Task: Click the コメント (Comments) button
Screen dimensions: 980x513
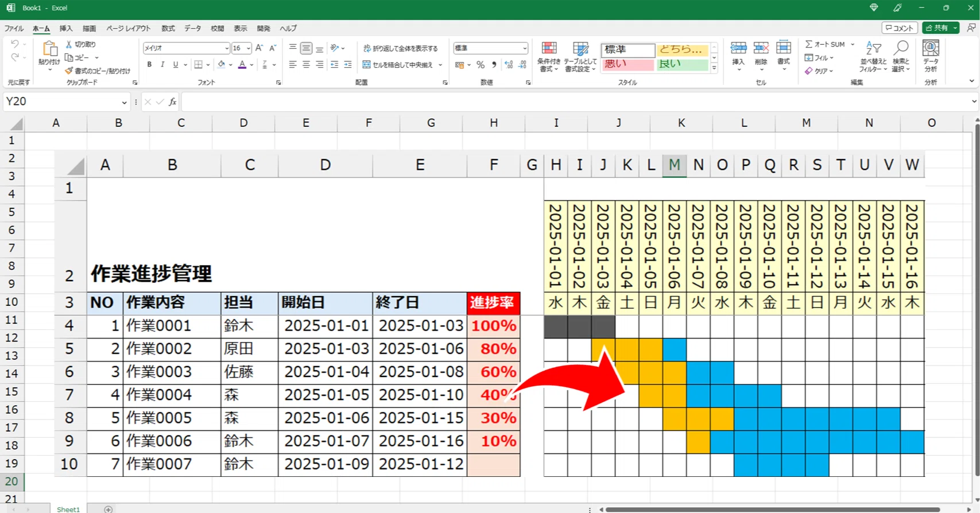Action: point(900,28)
